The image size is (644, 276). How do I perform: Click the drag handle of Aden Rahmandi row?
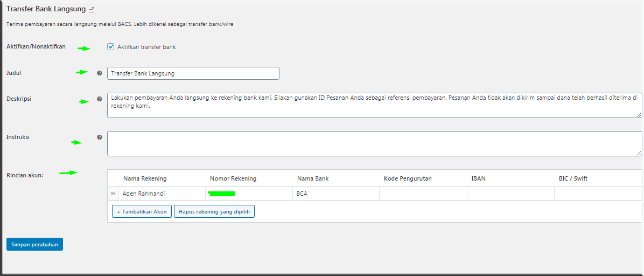[113, 194]
